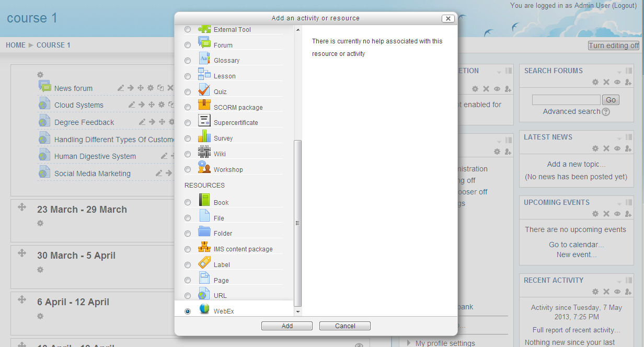
Task: Hide the Upcoming Events block eye icon
Action: 617,214
